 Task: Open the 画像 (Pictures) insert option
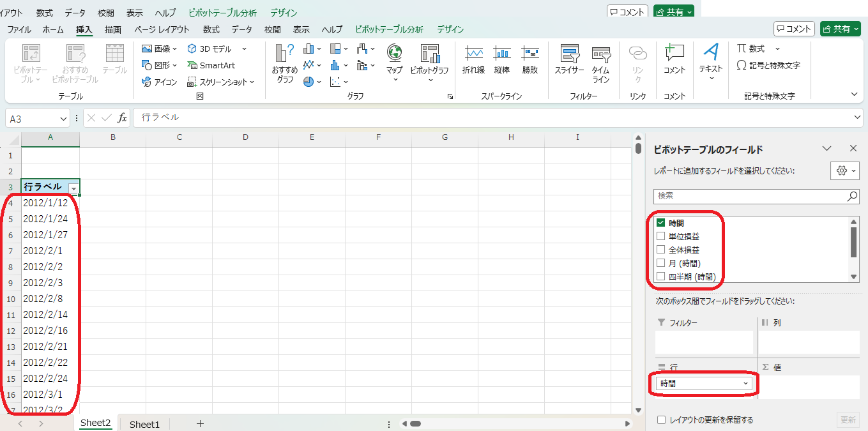click(x=159, y=49)
